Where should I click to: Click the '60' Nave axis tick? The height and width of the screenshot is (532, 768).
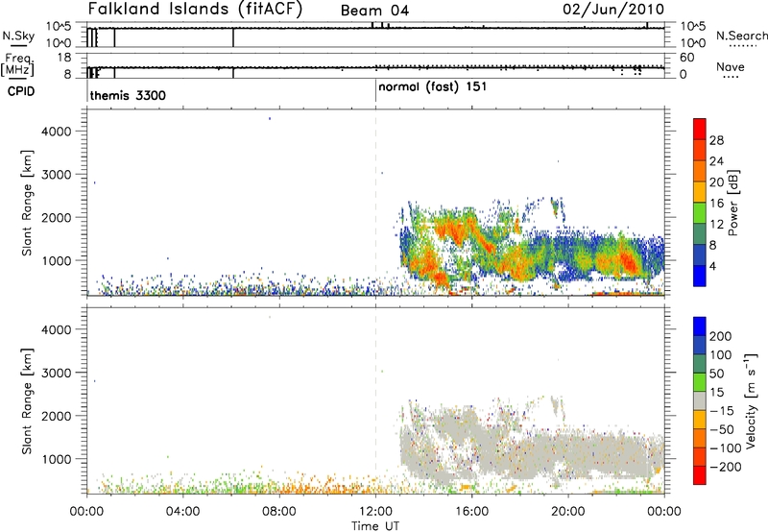point(687,58)
